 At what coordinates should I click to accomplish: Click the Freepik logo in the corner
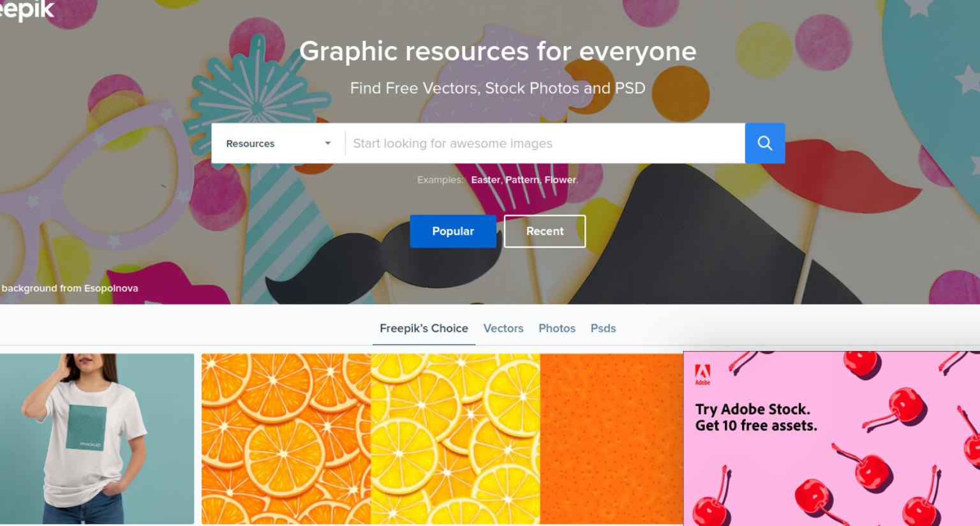[x=27, y=10]
